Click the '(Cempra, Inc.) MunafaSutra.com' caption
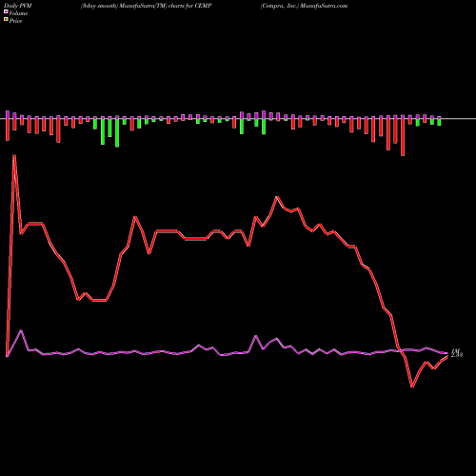The width and height of the screenshot is (476, 476). pyautogui.click(x=304, y=6)
